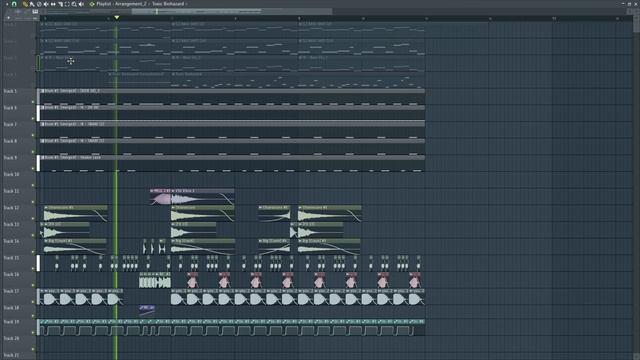
Task: Select the Track 5 header label
Action: pos(10,91)
